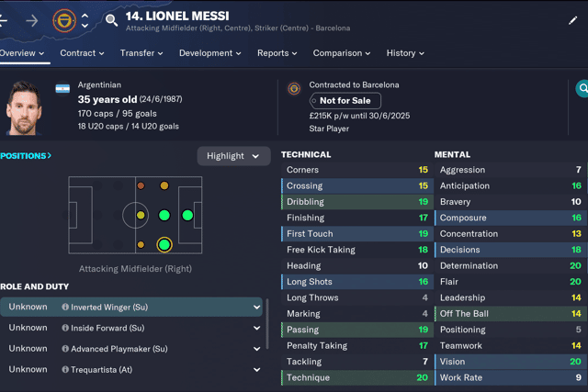
Task: Open the Development tab menu
Action: click(x=210, y=53)
